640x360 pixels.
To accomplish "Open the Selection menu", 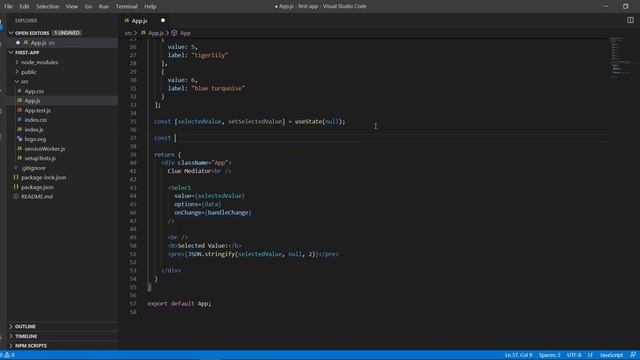I will pyautogui.click(x=47, y=6).
